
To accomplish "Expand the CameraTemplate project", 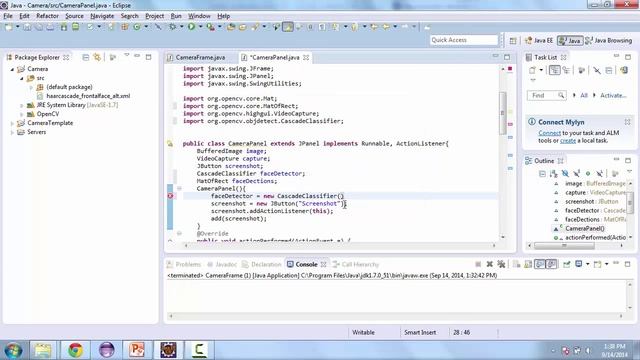I will point(12,123).
